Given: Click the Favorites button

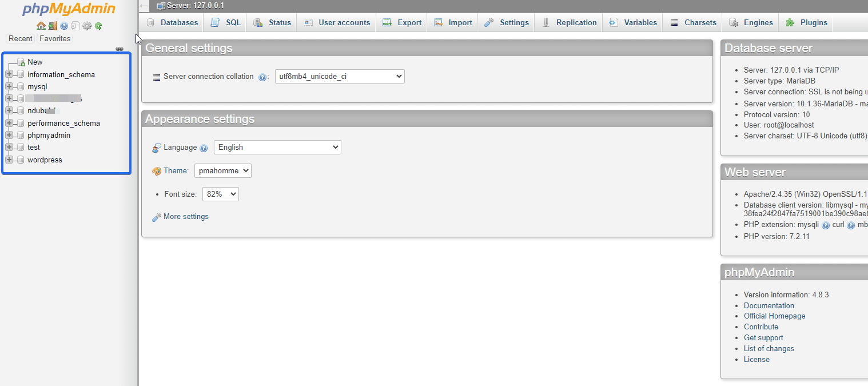Looking at the screenshot, I should 55,38.
